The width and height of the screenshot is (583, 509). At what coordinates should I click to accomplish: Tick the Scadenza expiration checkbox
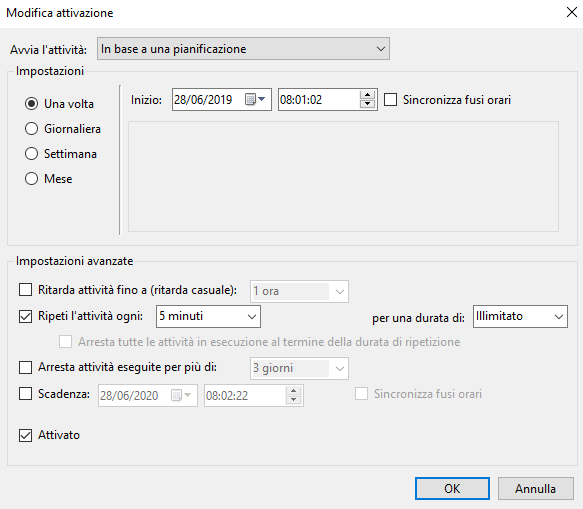coord(25,393)
